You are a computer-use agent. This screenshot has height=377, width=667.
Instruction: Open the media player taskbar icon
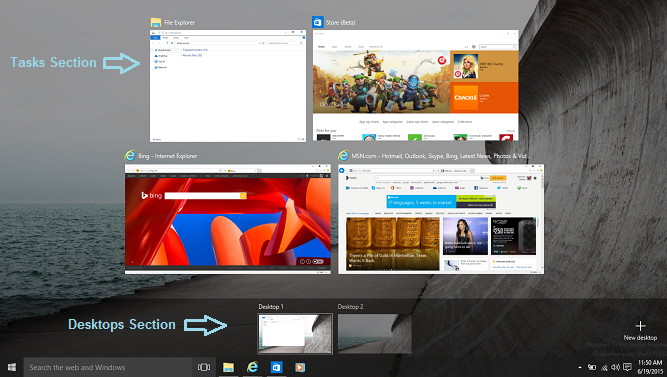pos(300,367)
